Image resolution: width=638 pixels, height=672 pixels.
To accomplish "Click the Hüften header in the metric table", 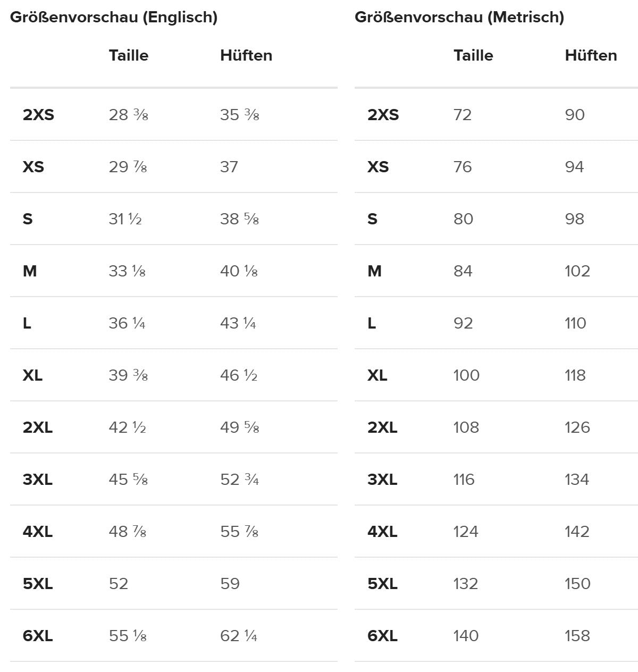I will click(x=591, y=55).
